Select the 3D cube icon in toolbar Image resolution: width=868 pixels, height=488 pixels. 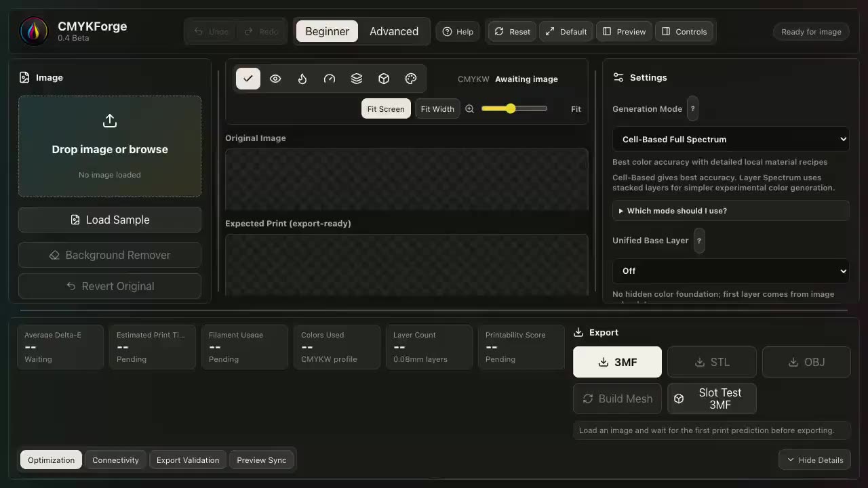[x=384, y=79]
